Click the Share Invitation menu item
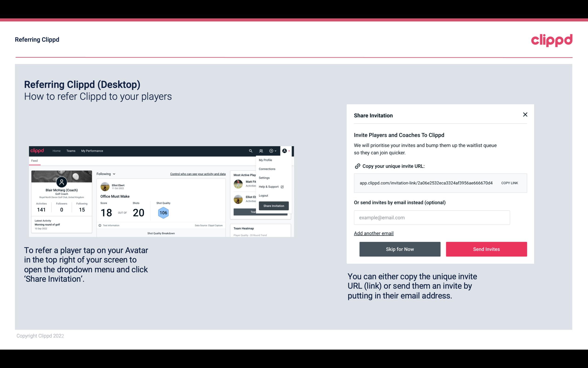 (273, 206)
